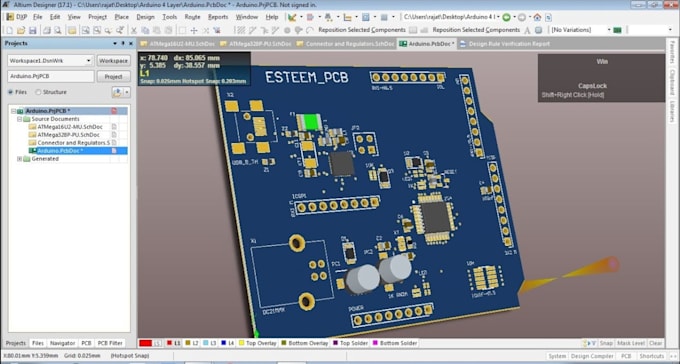Click the Clear button at bottom right
680x364 pixels.
655,343
